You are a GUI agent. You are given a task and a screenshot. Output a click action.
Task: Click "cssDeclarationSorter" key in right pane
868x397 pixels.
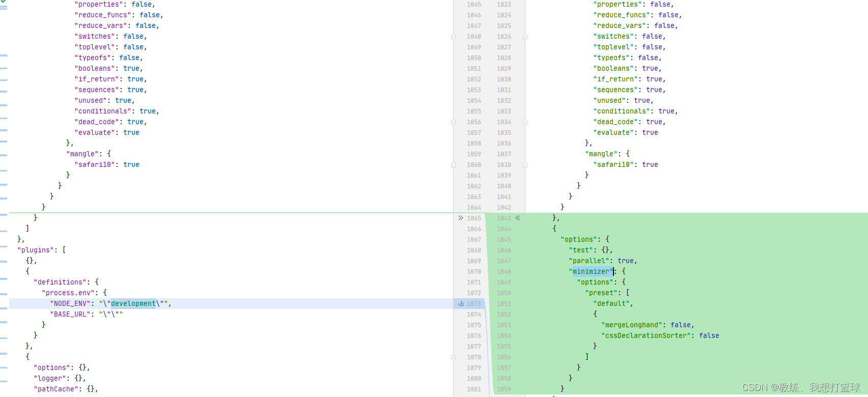[646, 335]
